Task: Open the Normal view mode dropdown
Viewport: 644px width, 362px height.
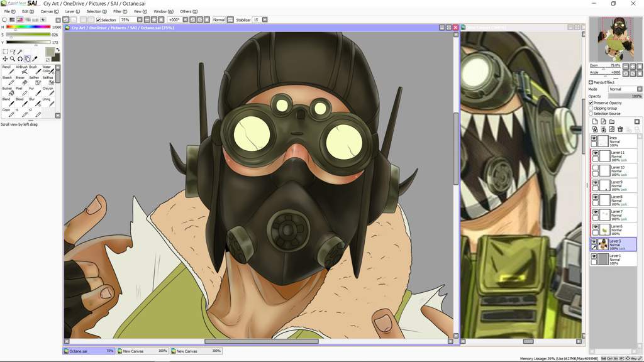Action: pos(230,19)
